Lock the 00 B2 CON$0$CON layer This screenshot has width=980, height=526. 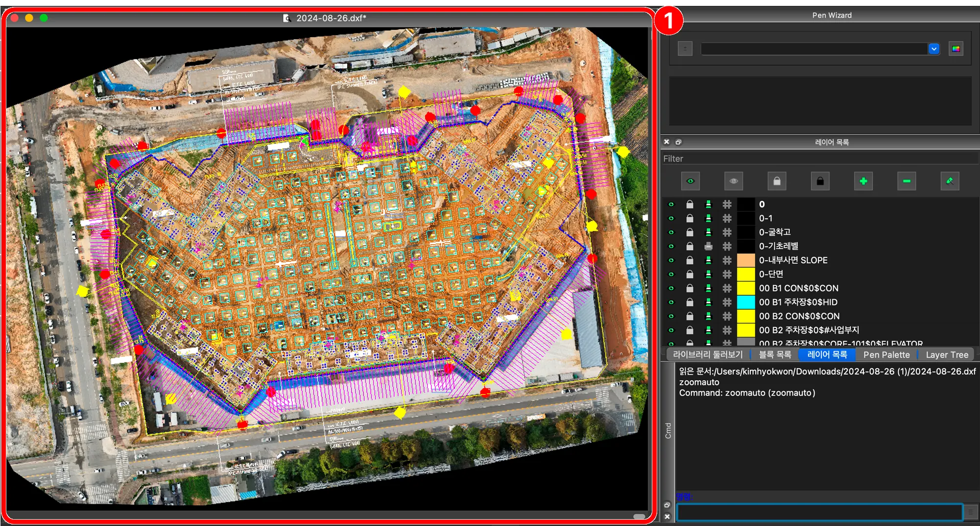pos(690,316)
